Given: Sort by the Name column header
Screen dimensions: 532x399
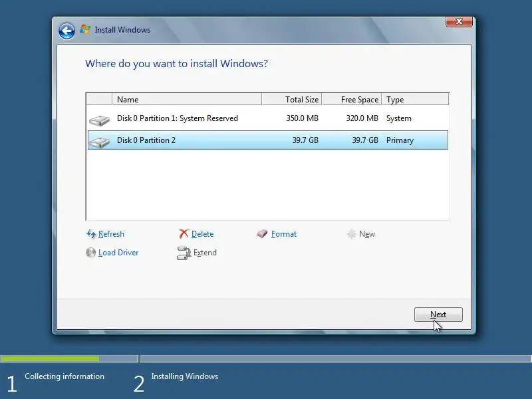Looking at the screenshot, I should [x=187, y=99].
